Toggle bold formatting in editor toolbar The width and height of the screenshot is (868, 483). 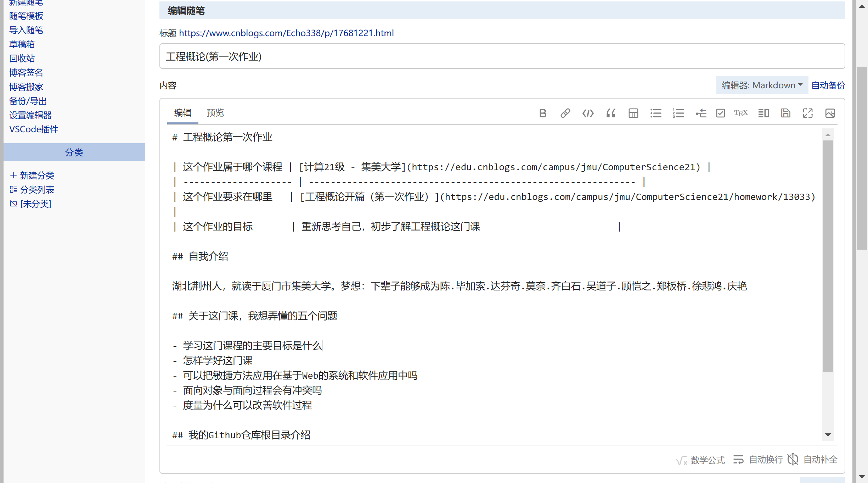[x=542, y=113]
